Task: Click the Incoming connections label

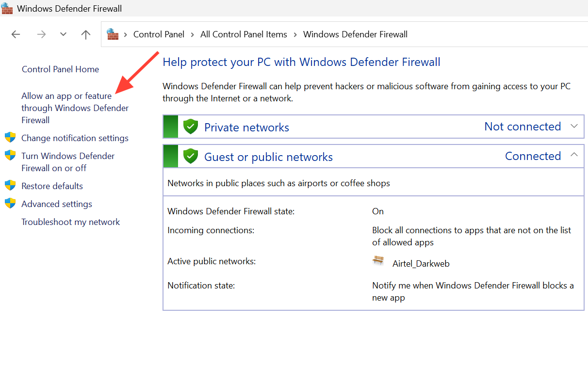Action: [x=211, y=230]
